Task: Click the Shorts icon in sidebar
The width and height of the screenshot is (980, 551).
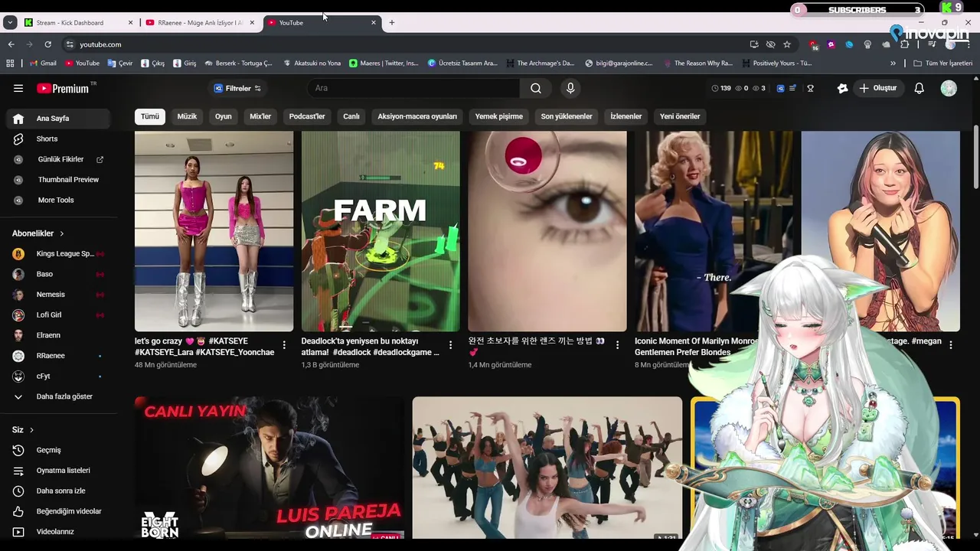Action: [x=18, y=139]
